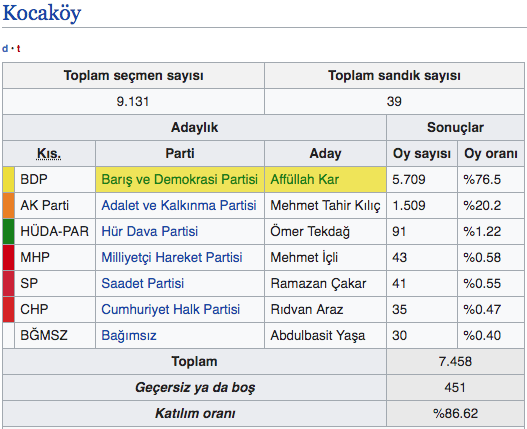
Task: Click the 'd' template link
Action: [x=5, y=49]
